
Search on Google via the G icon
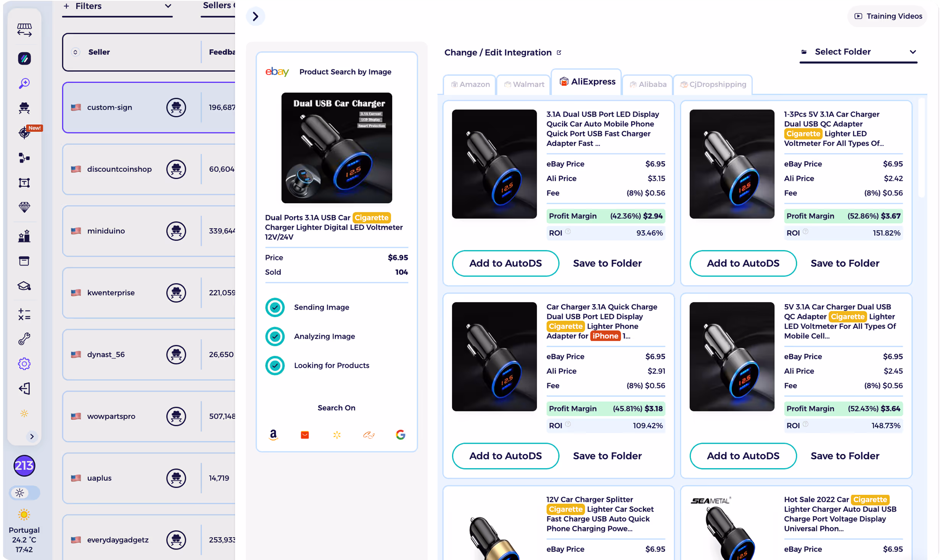point(401,435)
